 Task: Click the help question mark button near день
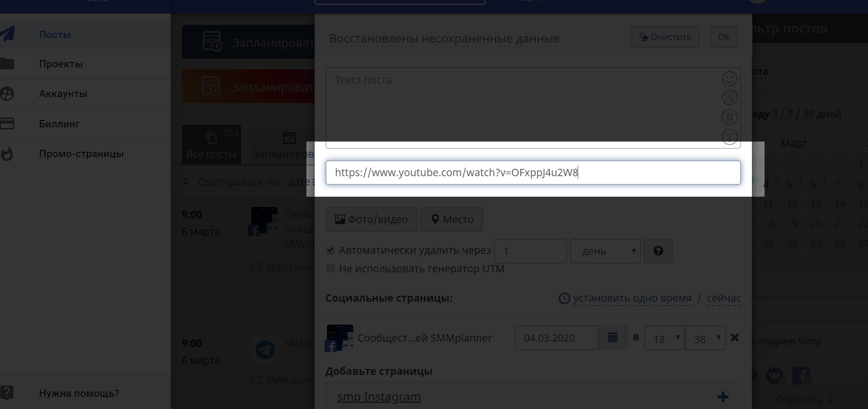point(658,251)
